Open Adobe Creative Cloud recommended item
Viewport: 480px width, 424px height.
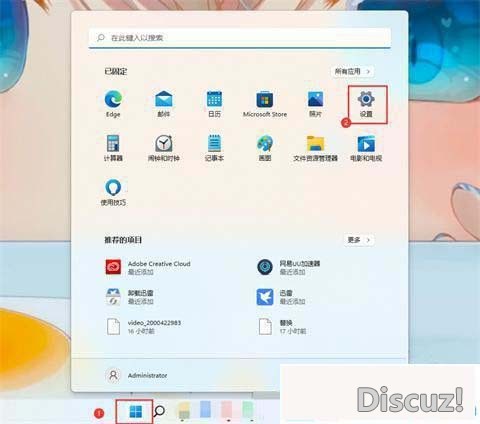click(148, 267)
